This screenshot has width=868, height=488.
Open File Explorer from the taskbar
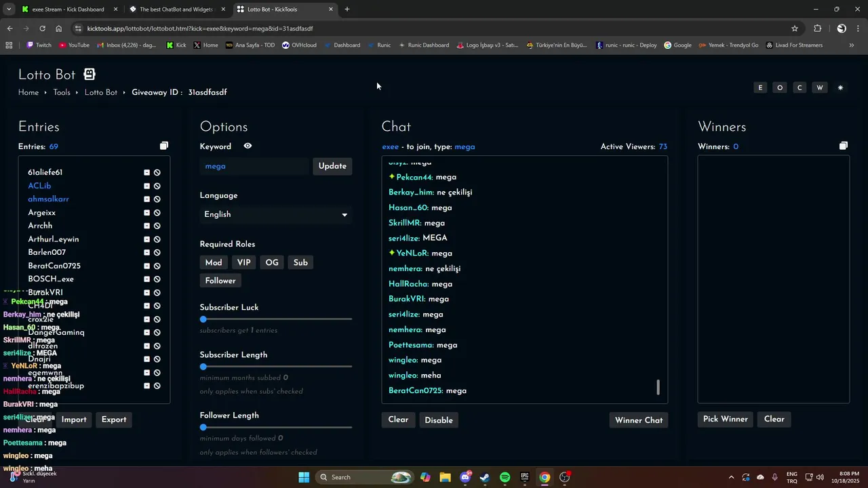tap(445, 477)
